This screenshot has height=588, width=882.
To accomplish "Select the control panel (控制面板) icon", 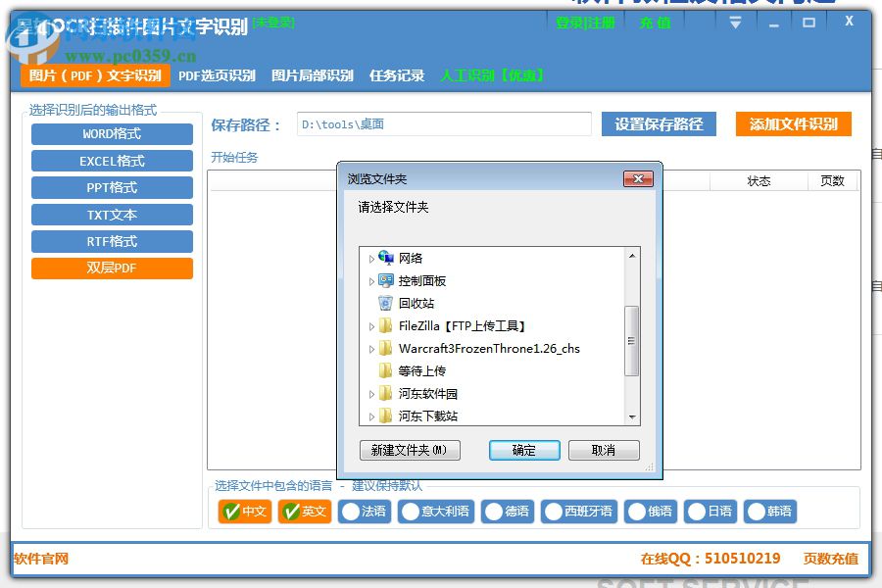I will (x=386, y=280).
